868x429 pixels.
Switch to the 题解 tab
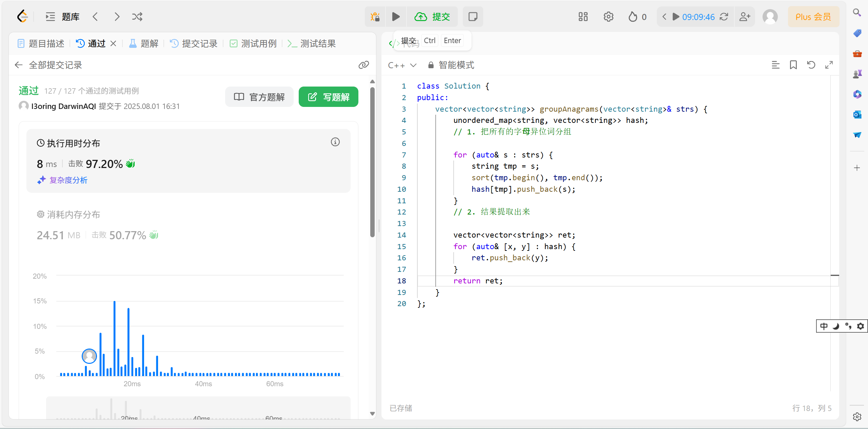[144, 43]
